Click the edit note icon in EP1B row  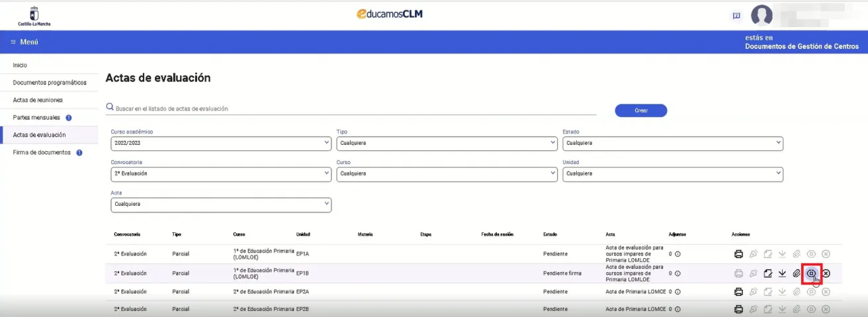coord(767,273)
